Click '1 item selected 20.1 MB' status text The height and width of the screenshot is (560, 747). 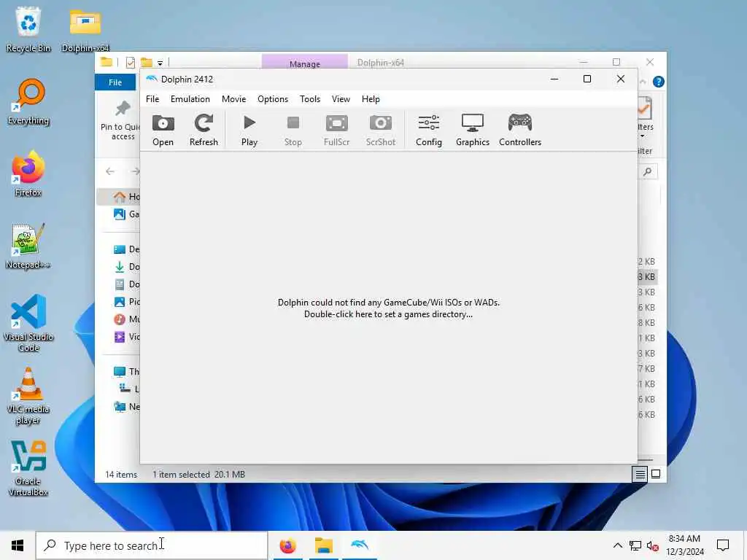[198, 474]
